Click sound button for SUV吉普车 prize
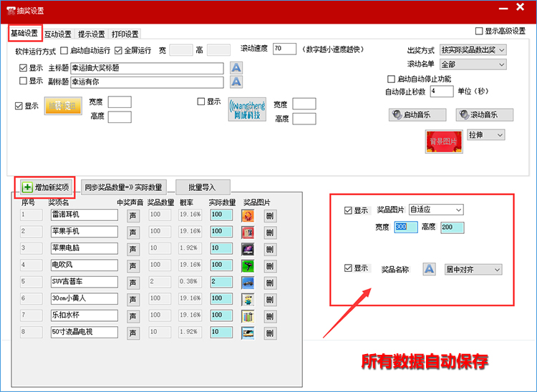 click(x=133, y=282)
